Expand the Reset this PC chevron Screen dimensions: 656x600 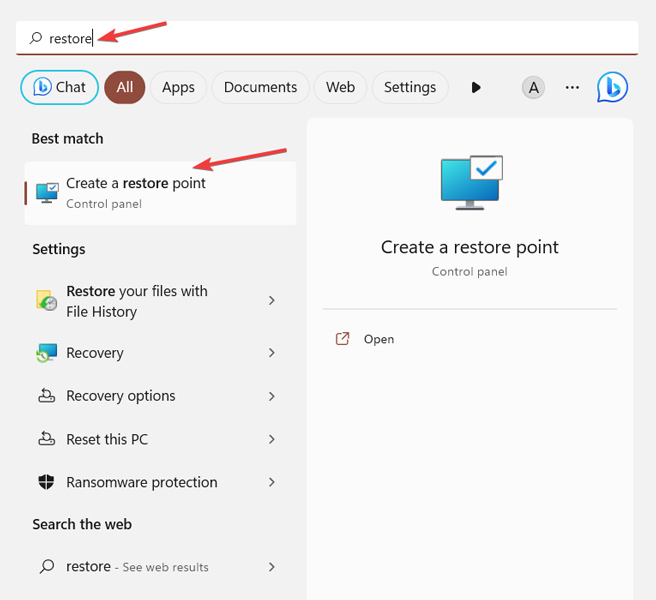pos(272,439)
